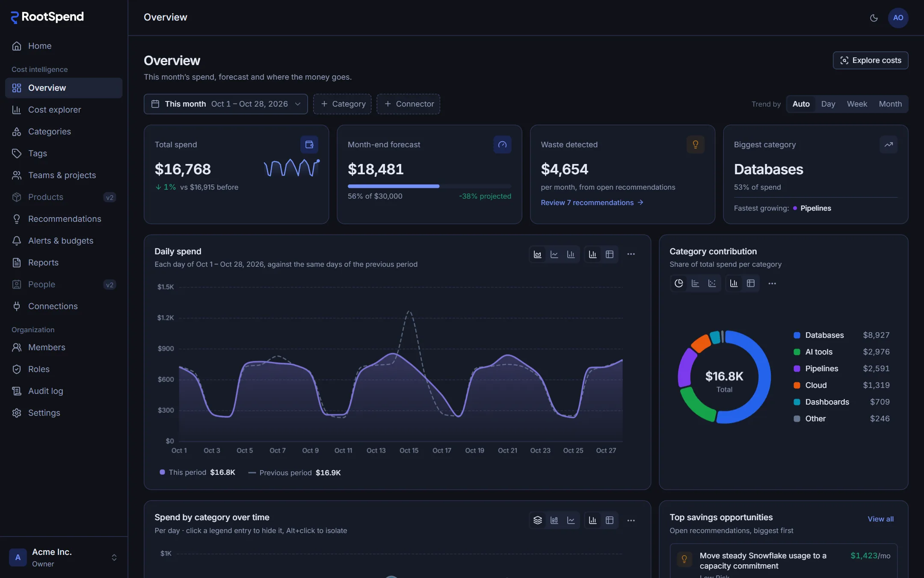The width and height of the screenshot is (924, 578).
Task: Show Category contribution as table view
Action: click(x=751, y=283)
